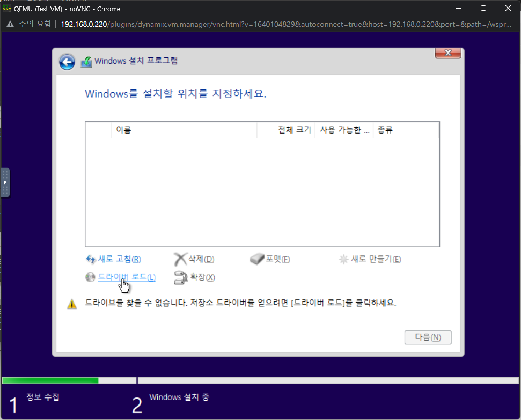Choose the 포맷(F) option
The height and width of the screenshot is (420, 521).
[277, 259]
